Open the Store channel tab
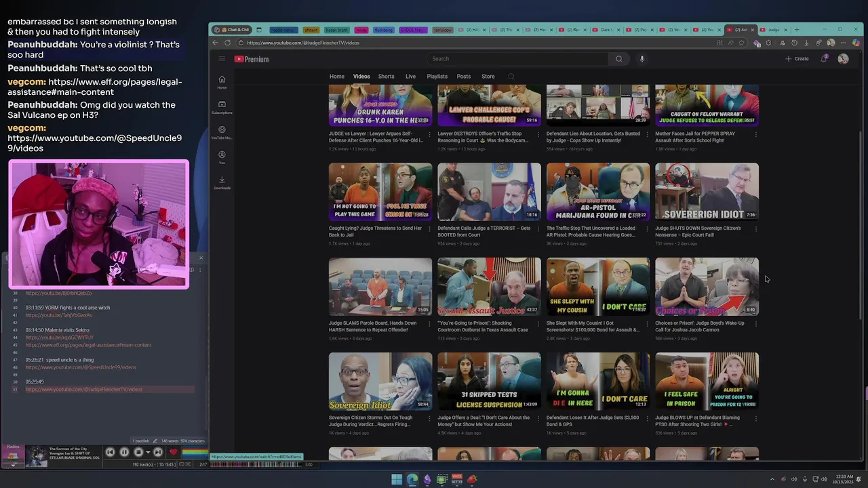Viewport: 868px width, 488px height. [488, 77]
